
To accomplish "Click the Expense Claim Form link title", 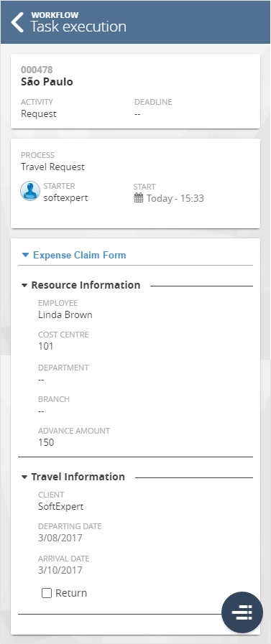I will pyautogui.click(x=79, y=255).
